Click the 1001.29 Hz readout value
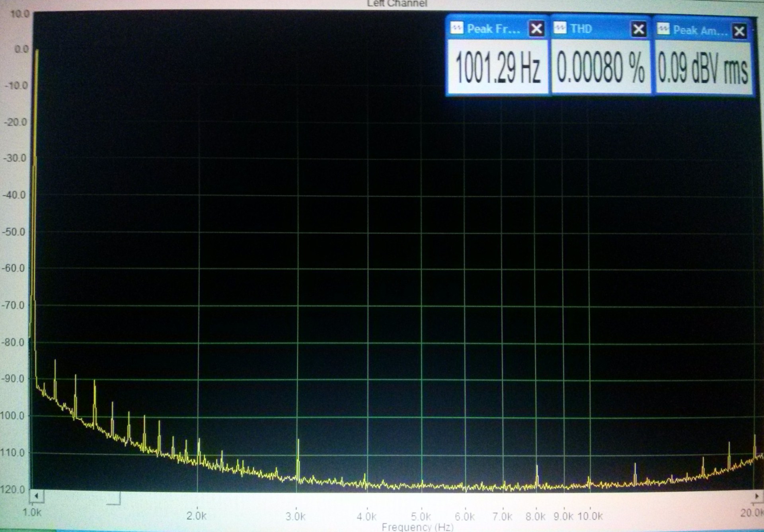This screenshot has width=764, height=532. (497, 68)
